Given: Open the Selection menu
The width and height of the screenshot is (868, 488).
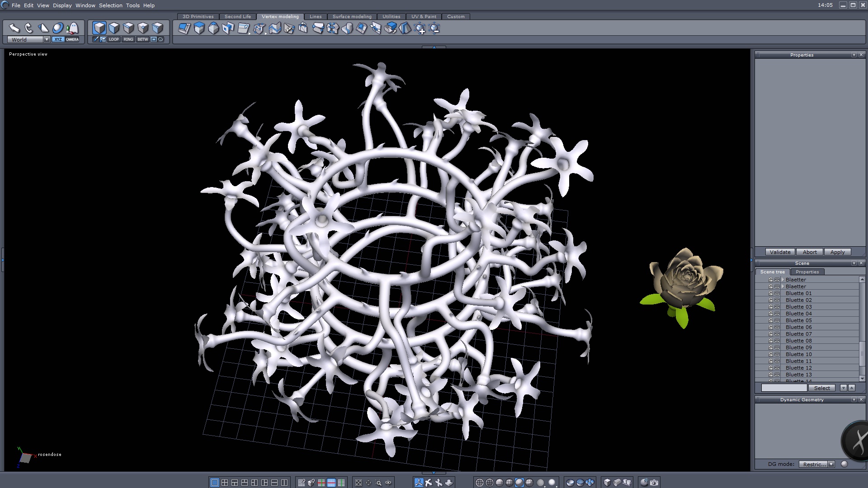Looking at the screenshot, I should click(110, 5).
